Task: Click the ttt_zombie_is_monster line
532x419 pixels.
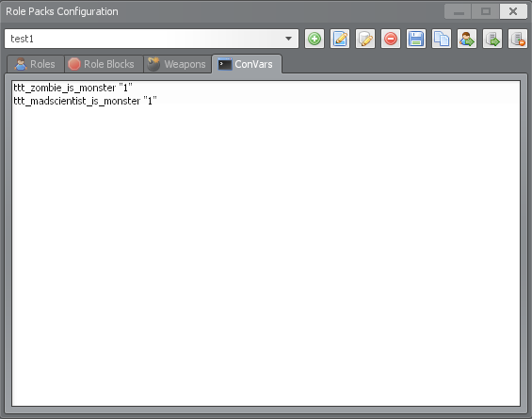Action: click(73, 88)
